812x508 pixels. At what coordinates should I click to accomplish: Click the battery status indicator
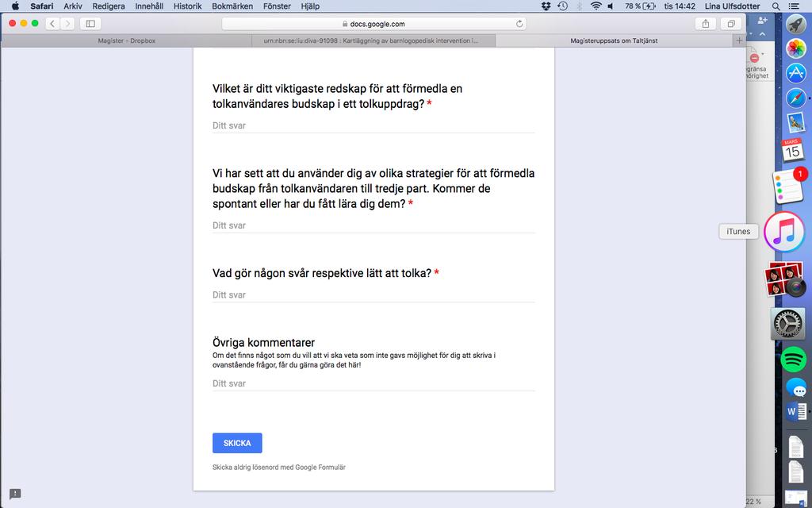click(640, 6)
